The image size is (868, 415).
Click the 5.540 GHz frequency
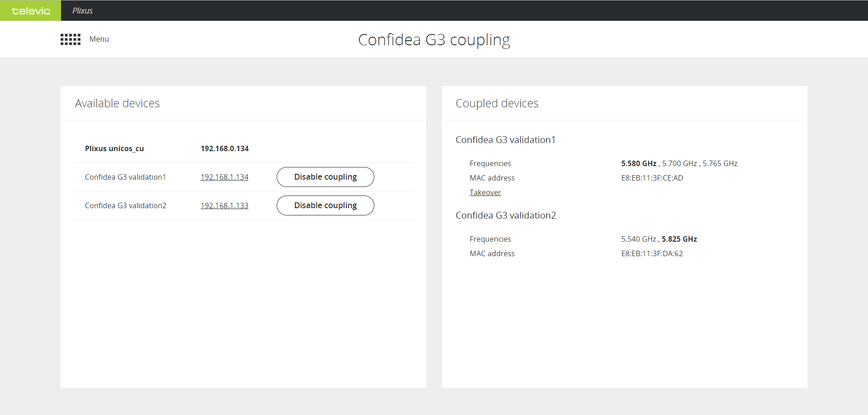click(x=638, y=239)
